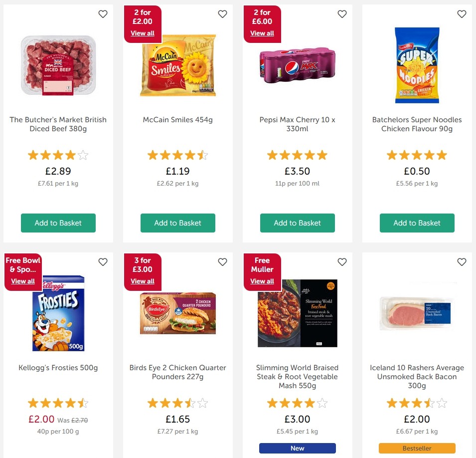Click the star rating under Pepsi Max Cherry
Image resolution: width=476 pixels, height=458 pixels.
click(x=297, y=155)
